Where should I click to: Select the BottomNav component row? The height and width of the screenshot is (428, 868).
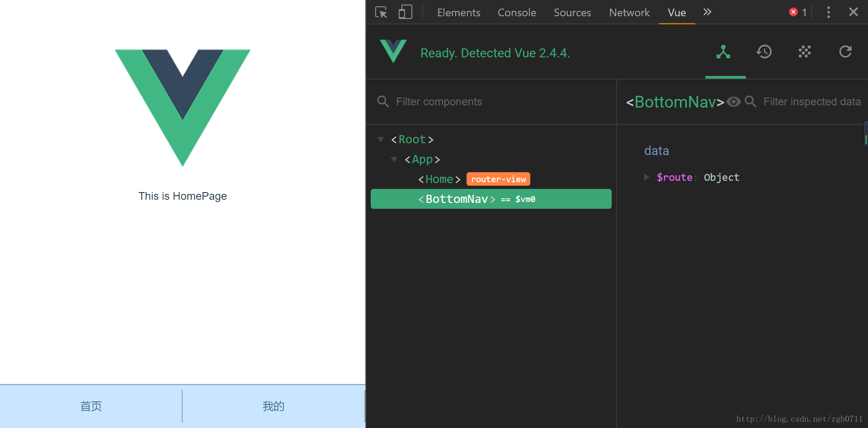(x=491, y=199)
